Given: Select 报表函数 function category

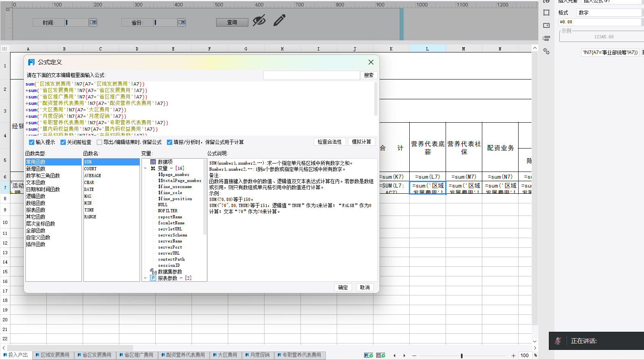Looking at the screenshot, I should click(x=53, y=210).
